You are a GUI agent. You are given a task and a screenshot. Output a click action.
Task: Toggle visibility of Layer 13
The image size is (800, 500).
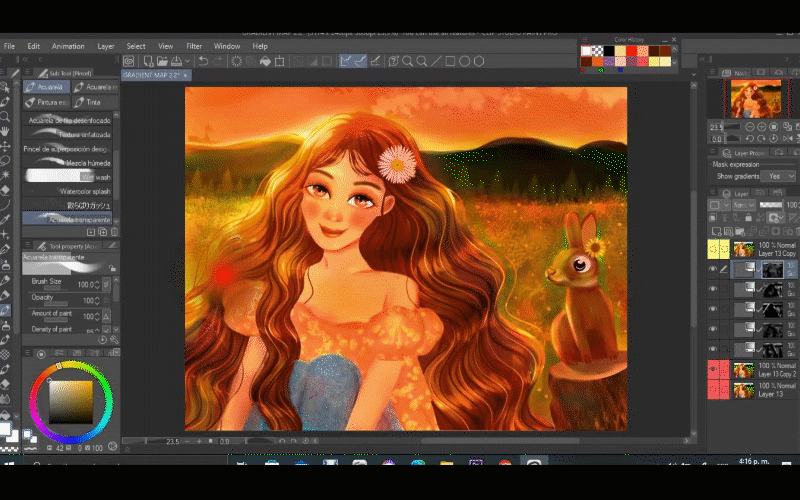click(713, 391)
